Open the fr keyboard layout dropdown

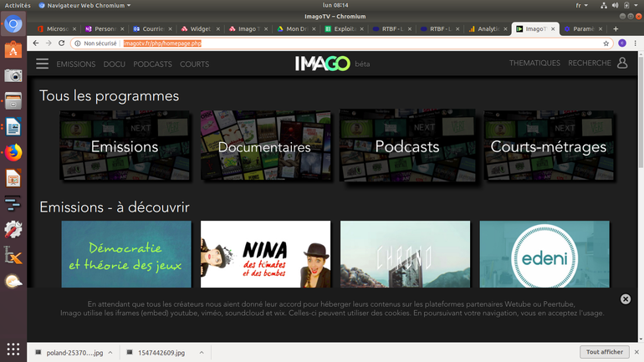point(581,5)
